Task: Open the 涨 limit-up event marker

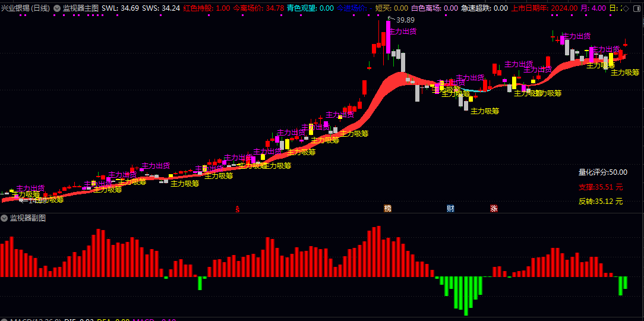Action: [494, 209]
